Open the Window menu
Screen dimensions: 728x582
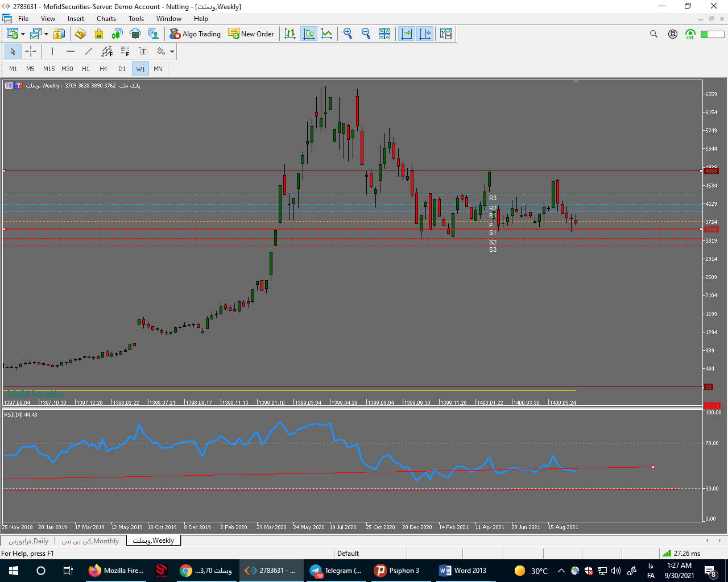pos(169,19)
